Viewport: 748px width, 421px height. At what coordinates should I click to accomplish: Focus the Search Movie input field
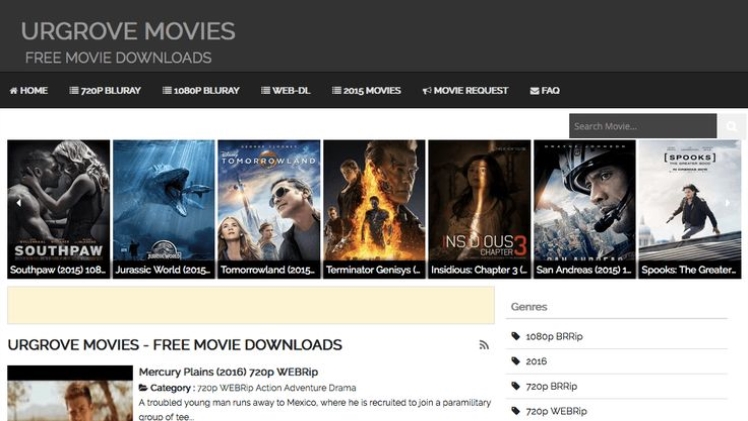click(642, 126)
